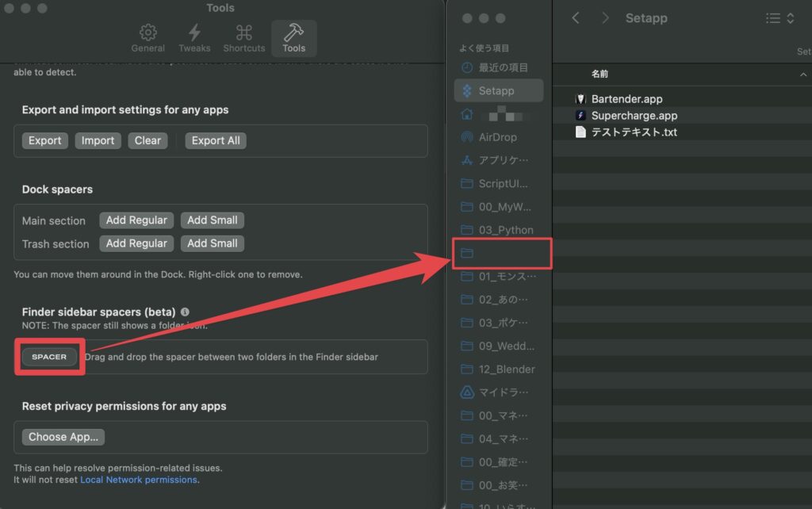Open AirDrop in the Finder sidebar
812x509 pixels.
[x=499, y=137]
